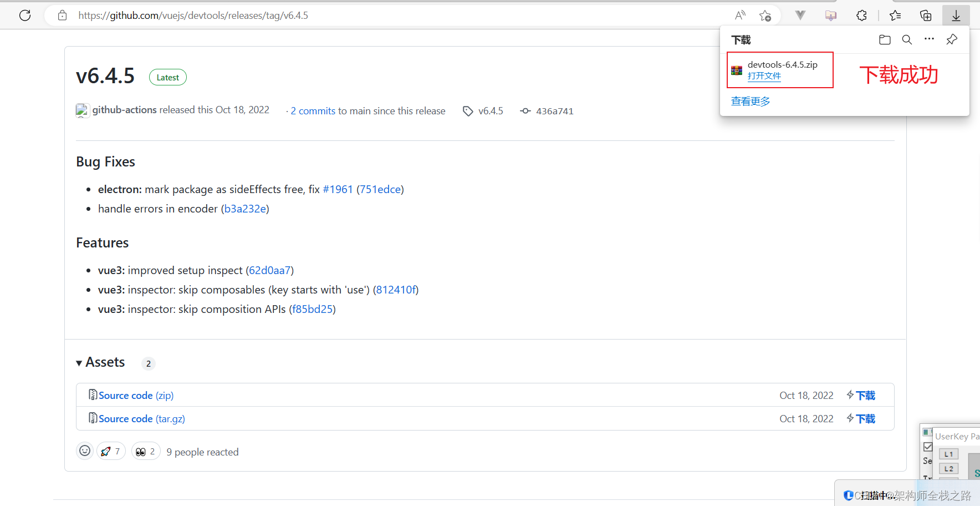Reload the page with the refresh icon
Image resolution: width=980 pixels, height=506 pixels.
[25, 16]
